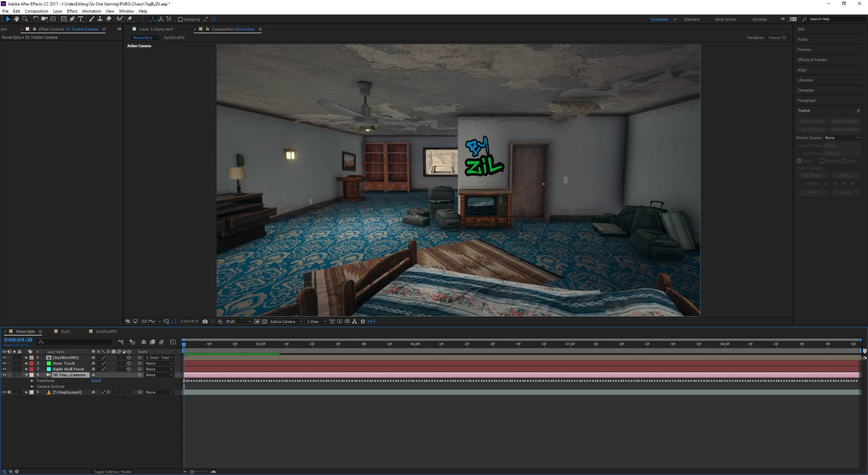Open Show Channel color management icon
This screenshot has width=868, height=475.
pyautogui.click(x=220, y=322)
